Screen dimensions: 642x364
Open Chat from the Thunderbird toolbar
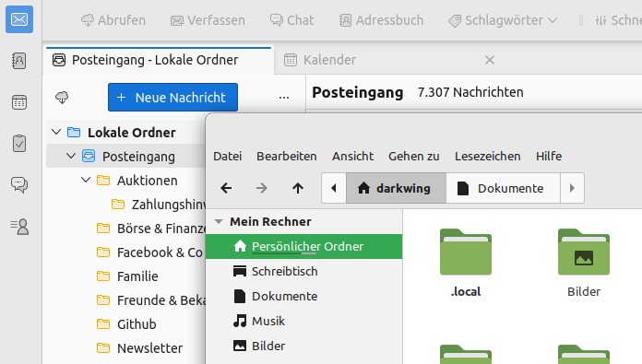coord(291,20)
